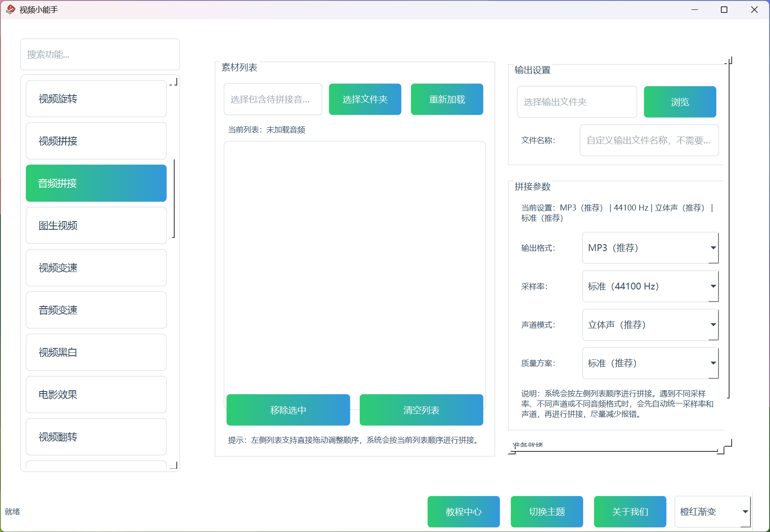Expand the 橙红渐变 theme dropdown
The image size is (770, 532).
[x=713, y=512]
